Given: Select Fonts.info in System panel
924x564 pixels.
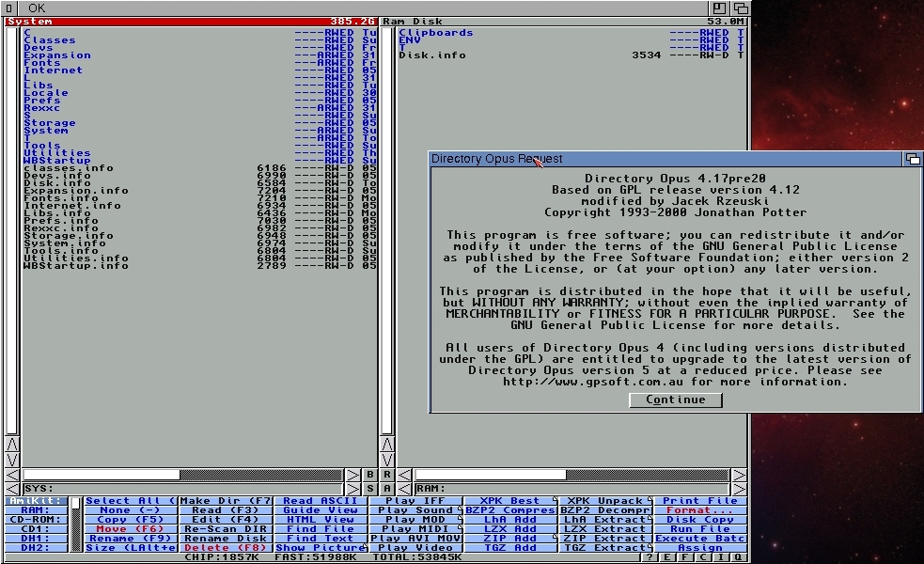Looking at the screenshot, I should (199, 198).
